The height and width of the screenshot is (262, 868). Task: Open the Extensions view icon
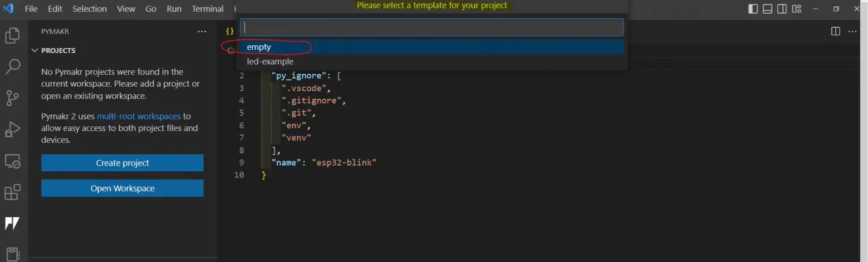click(12, 192)
